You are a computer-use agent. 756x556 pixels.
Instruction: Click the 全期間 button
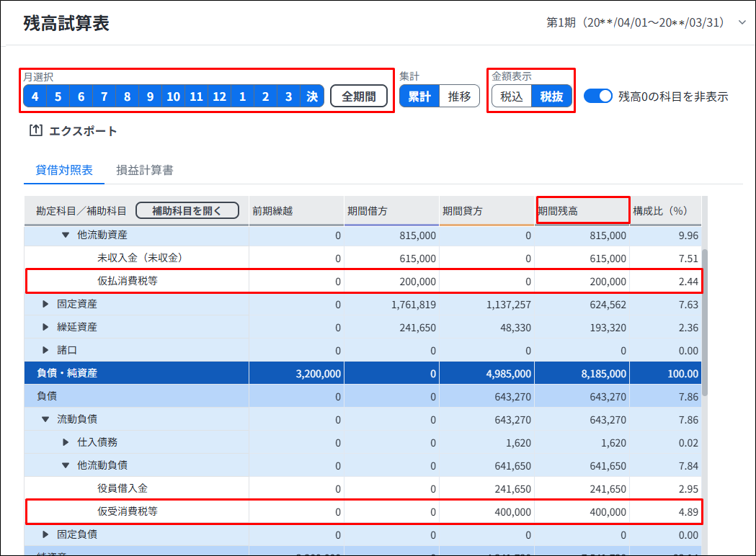[x=359, y=97]
